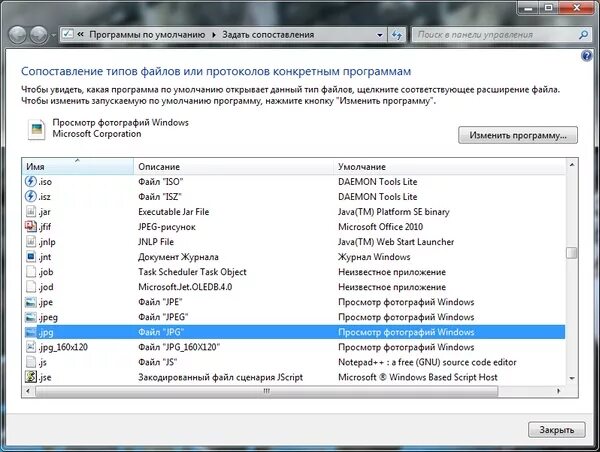Screen dimensions: 600x452
Task: Click "Журнал Windows" default entry
Action: click(374, 257)
